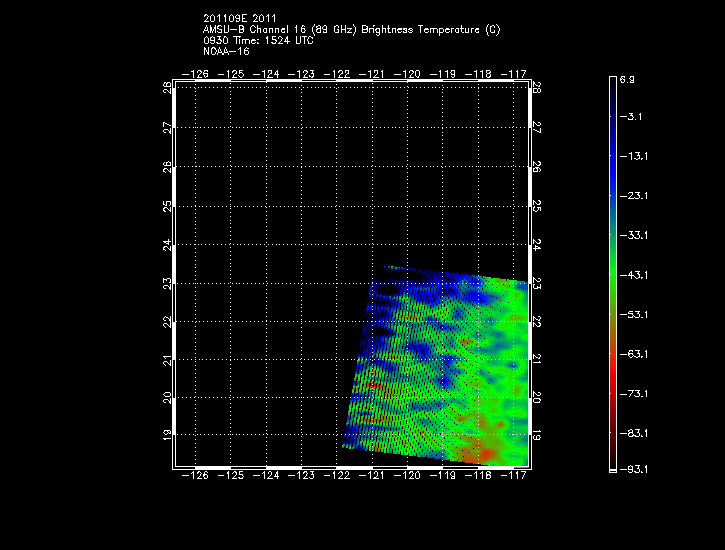Click the red-brown cold region in swath's lower right

(x=480, y=448)
